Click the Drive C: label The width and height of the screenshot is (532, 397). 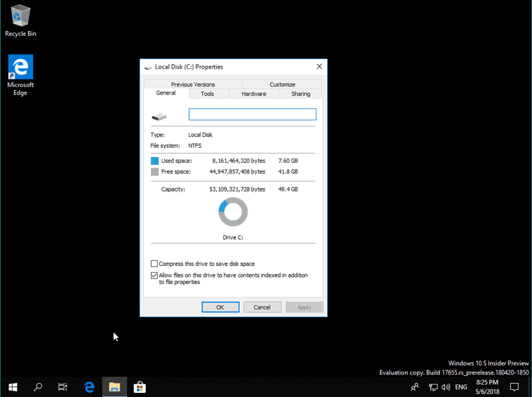pyautogui.click(x=233, y=237)
